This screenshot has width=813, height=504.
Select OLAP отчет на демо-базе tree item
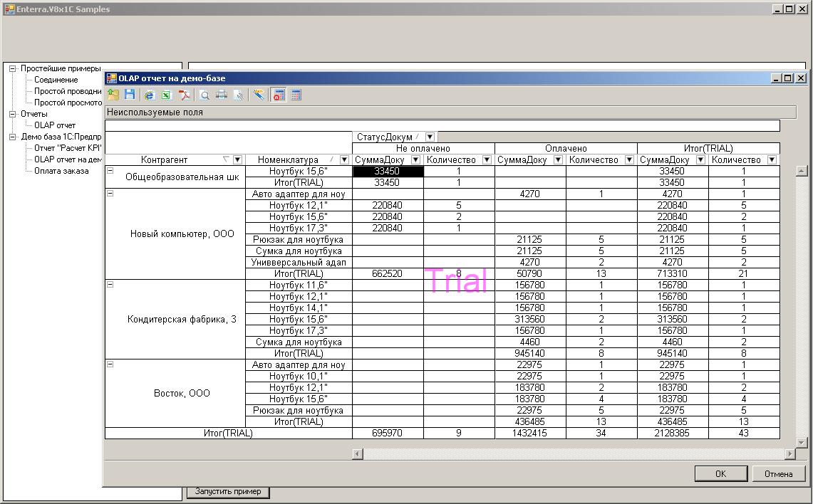tap(68, 159)
